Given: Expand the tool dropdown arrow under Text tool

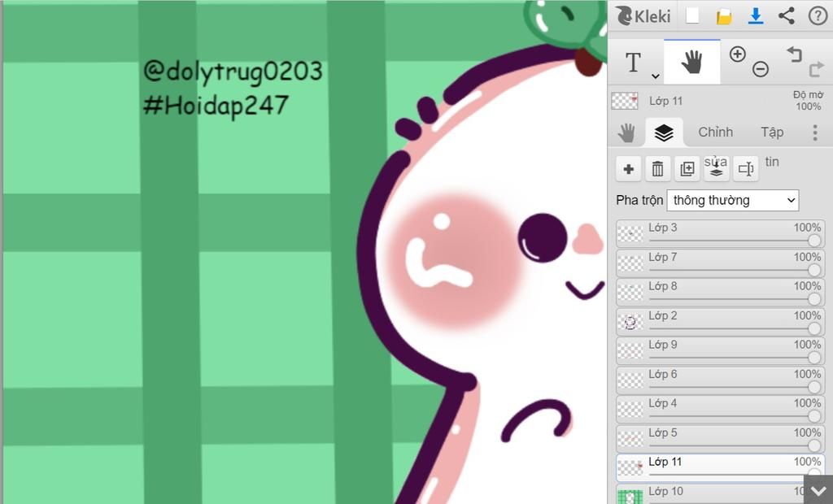Looking at the screenshot, I should click(x=655, y=76).
